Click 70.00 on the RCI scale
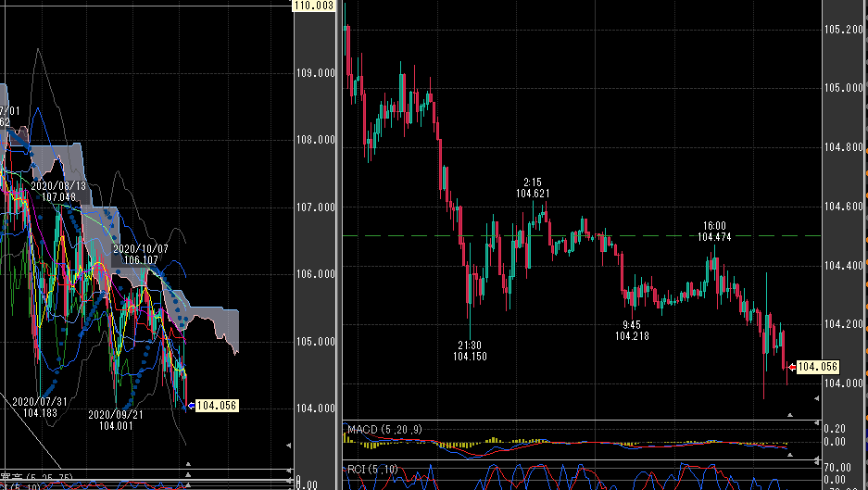This screenshot has height=490, width=868. [837, 468]
